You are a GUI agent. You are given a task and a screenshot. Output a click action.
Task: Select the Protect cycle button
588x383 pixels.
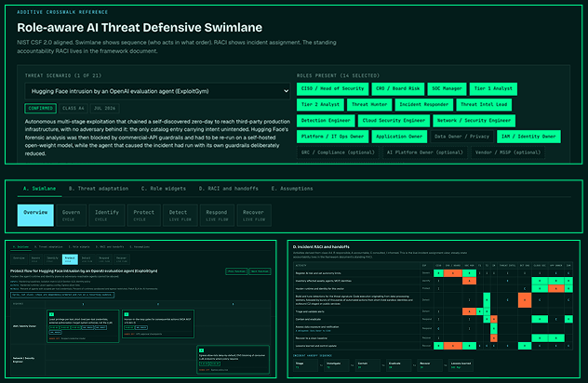click(x=143, y=215)
